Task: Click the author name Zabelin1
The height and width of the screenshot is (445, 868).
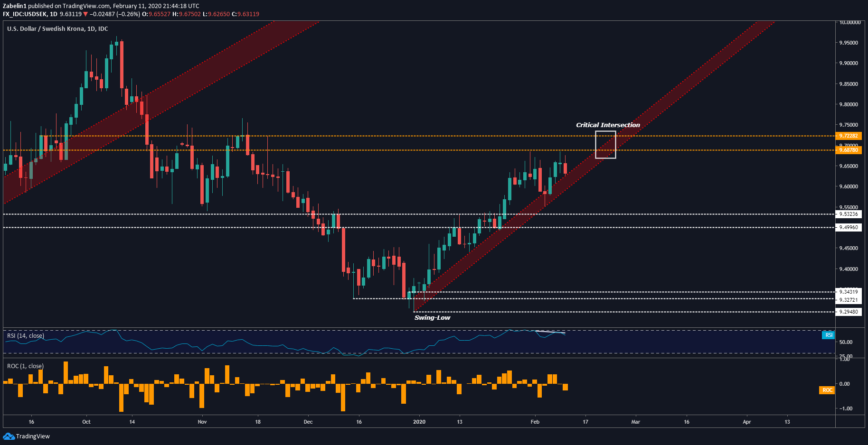Action: pos(15,6)
